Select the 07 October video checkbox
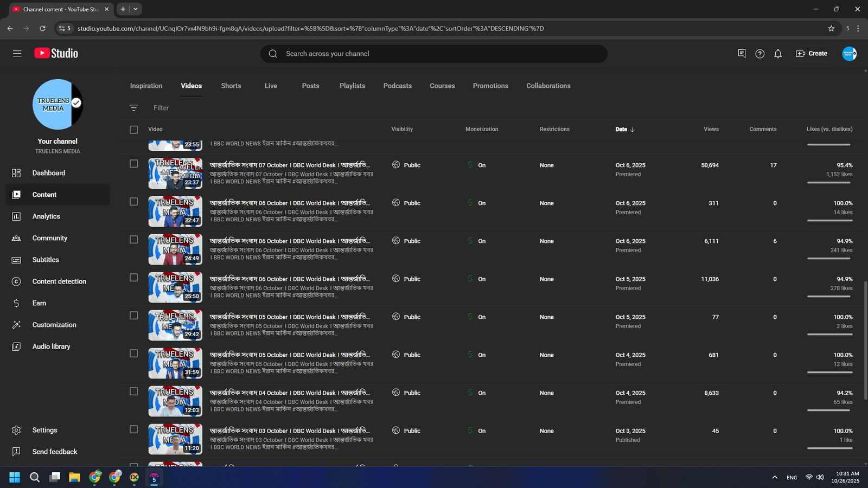The image size is (868, 488). click(x=134, y=164)
